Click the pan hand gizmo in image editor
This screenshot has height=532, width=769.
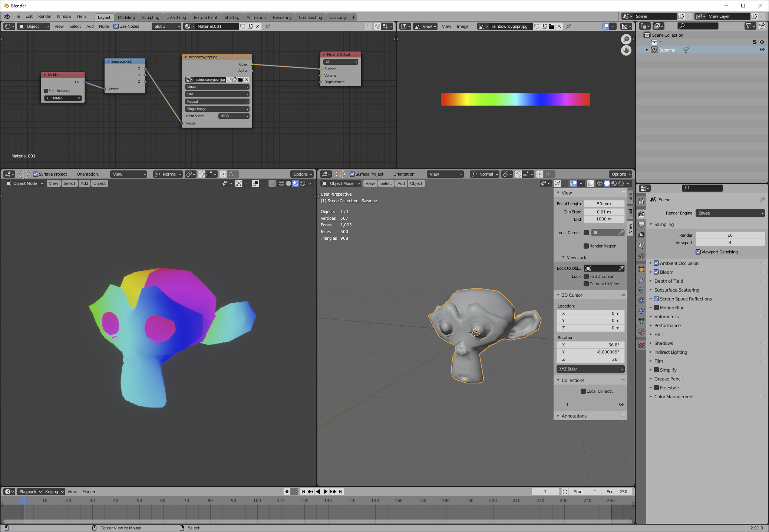point(626,50)
